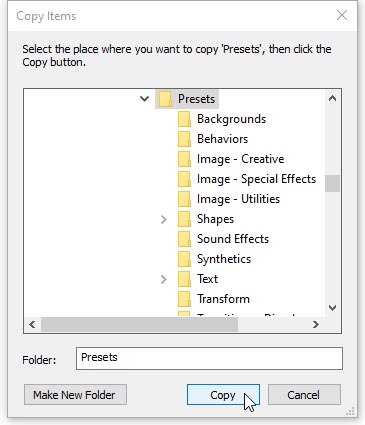Image resolution: width=365 pixels, height=425 pixels.
Task: Expand the Text folder
Action: [x=163, y=279]
